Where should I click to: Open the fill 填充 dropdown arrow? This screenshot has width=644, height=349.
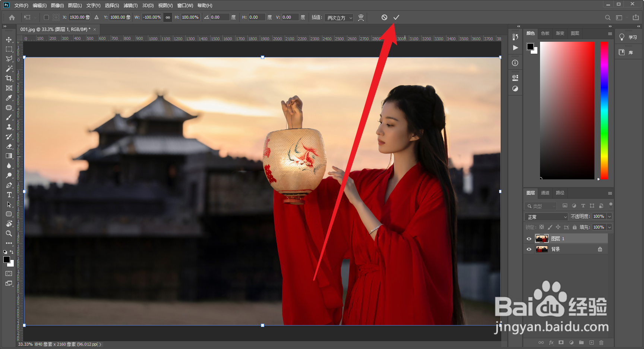point(610,227)
